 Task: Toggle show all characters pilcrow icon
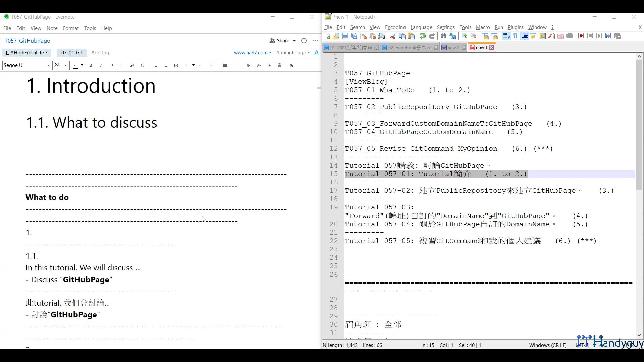[515, 36]
